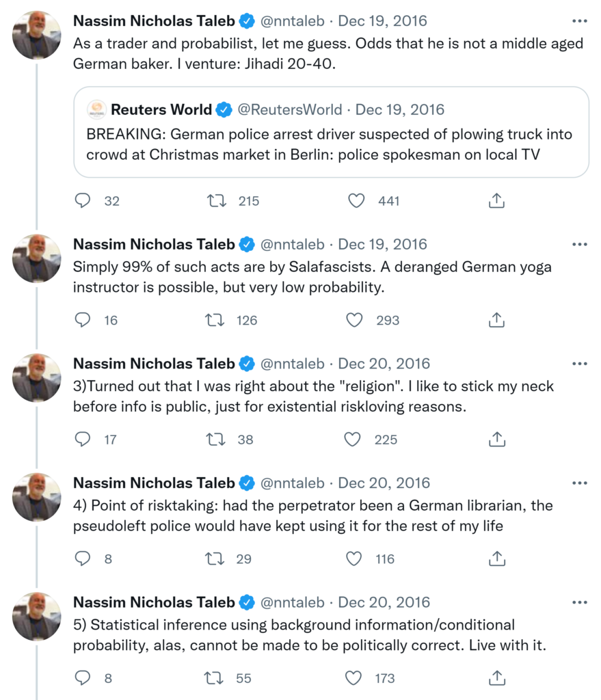Like the 'Salafascists' tweet with 293 likes
601x700 pixels.
355,320
